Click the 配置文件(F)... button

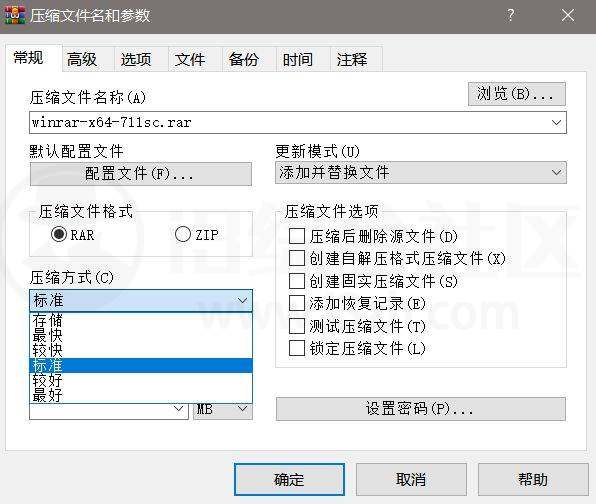pyautogui.click(x=141, y=174)
